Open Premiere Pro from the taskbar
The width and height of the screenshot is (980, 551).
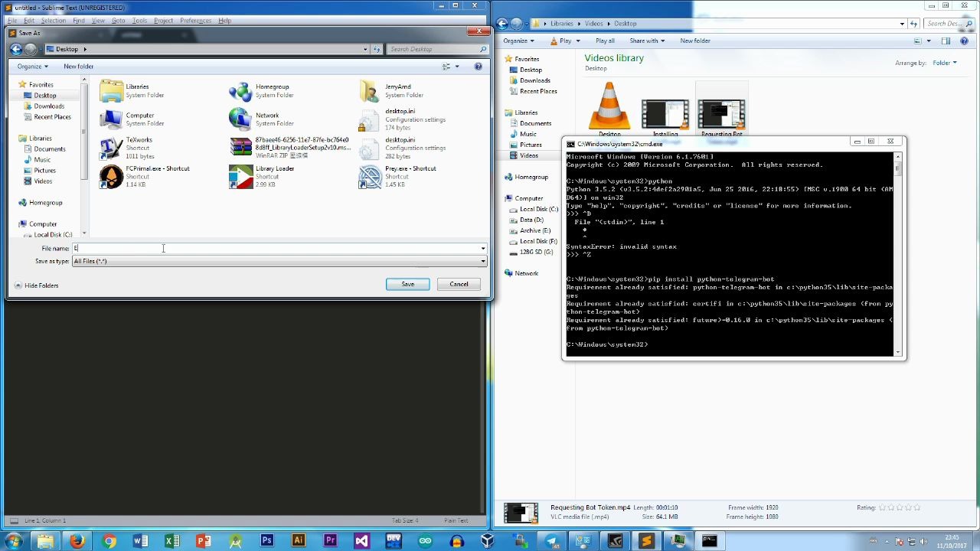click(330, 542)
